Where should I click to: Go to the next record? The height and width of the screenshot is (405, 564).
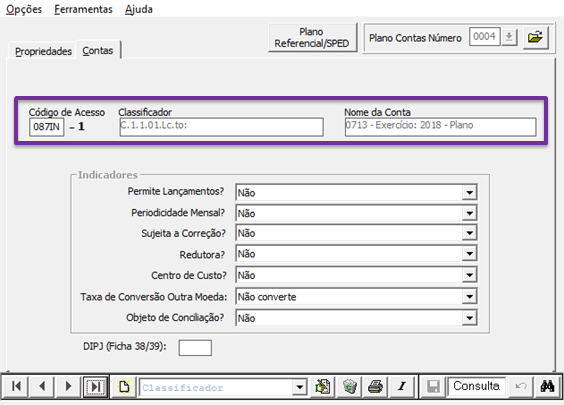(68, 387)
